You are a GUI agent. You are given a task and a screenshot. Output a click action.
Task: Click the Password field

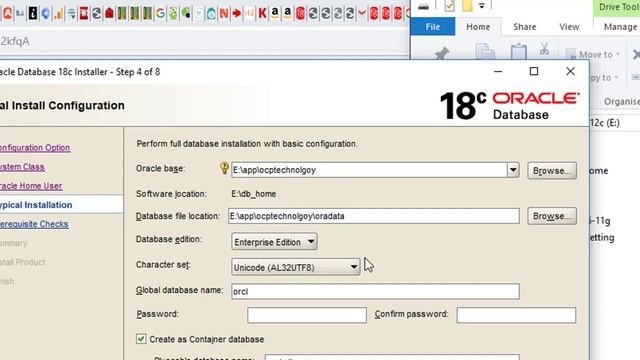point(307,315)
